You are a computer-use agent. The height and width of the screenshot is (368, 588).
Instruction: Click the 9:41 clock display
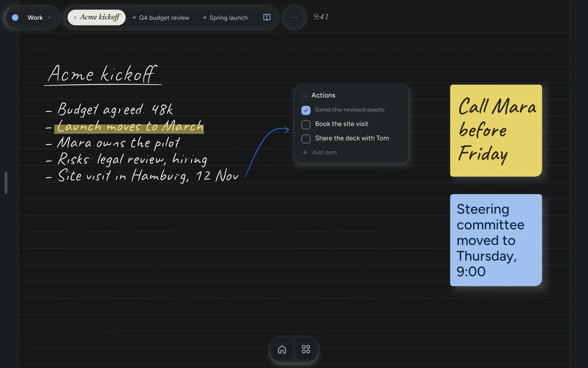point(321,17)
